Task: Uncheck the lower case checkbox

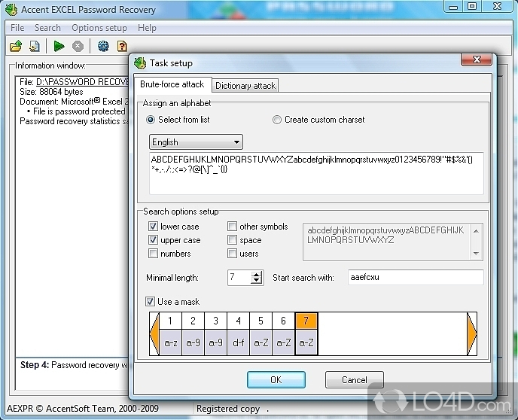Action: coord(153,227)
